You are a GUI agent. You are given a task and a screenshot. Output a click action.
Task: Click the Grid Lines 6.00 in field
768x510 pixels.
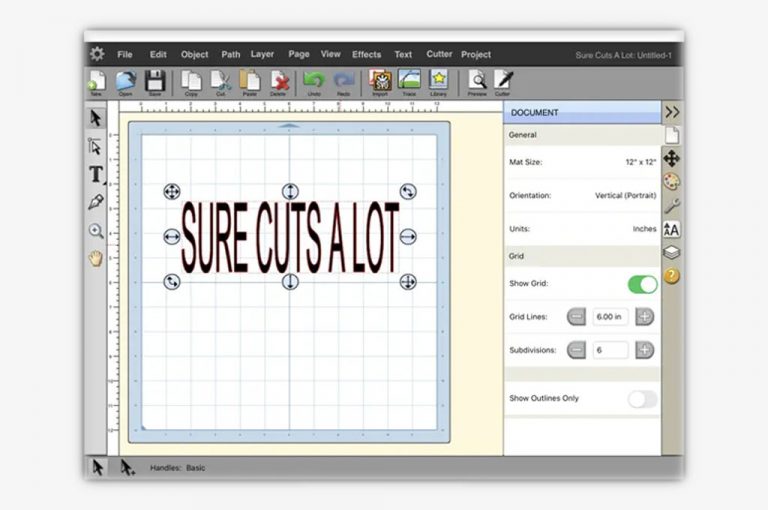click(610, 317)
